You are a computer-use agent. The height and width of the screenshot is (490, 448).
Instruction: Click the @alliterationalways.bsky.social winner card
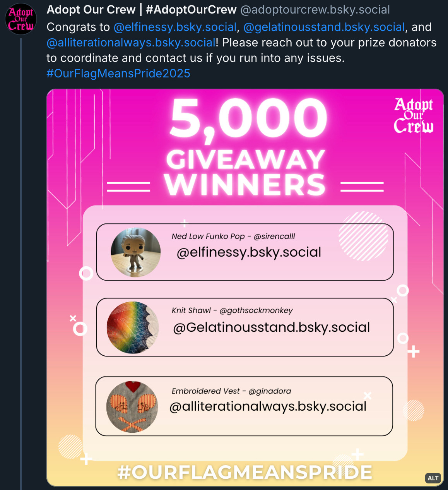coord(244,406)
